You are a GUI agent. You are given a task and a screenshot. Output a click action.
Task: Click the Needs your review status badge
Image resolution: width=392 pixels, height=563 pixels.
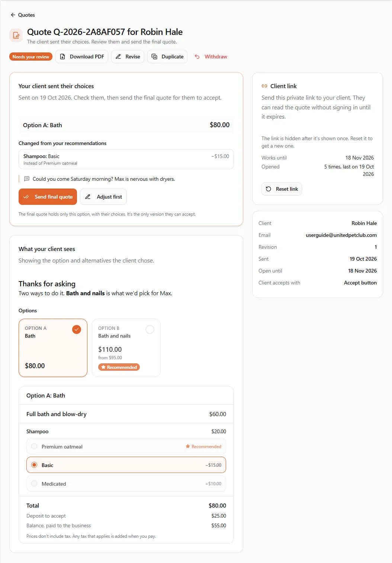pos(31,57)
